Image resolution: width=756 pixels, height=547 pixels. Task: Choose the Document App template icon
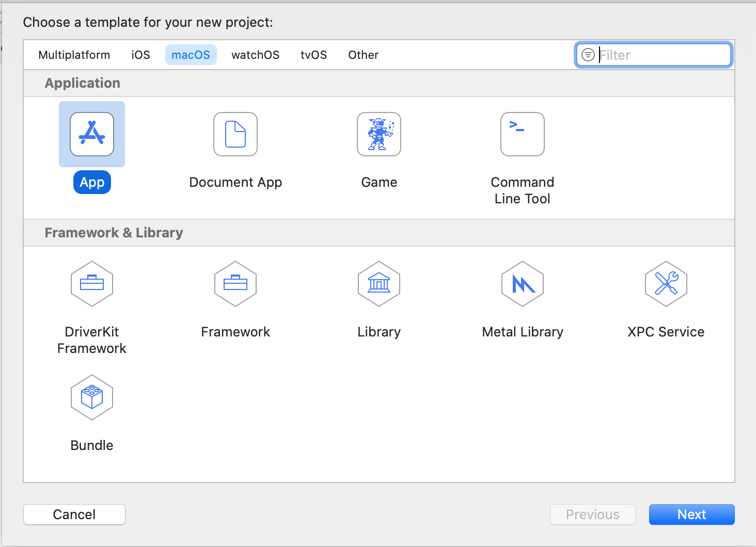coord(235,134)
